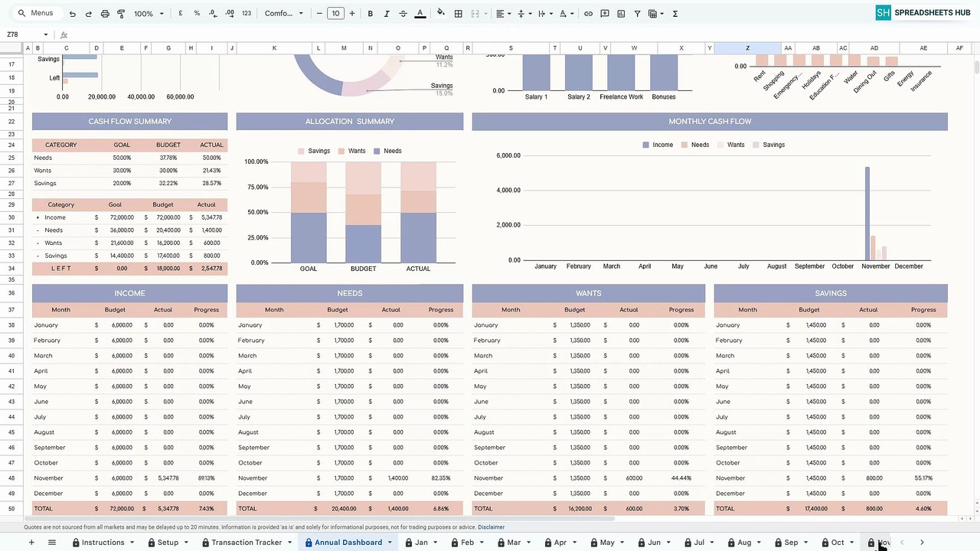Decrease decimal places
980x551 pixels.
212,14
